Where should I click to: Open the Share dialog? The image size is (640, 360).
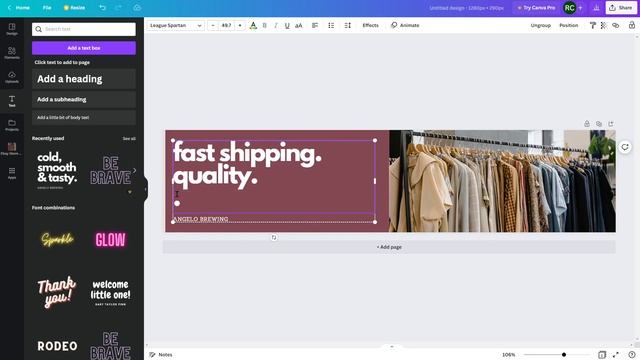[621, 8]
